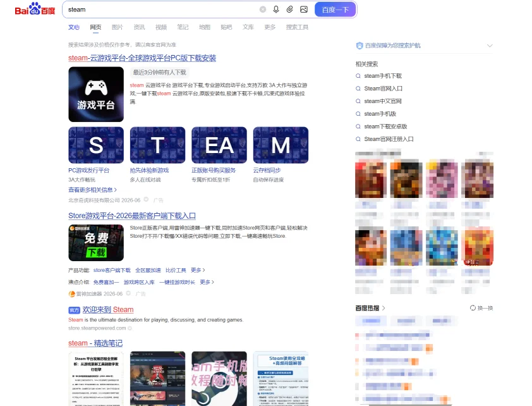Screen dimensions: 532x406
Task: Open the 图片 tab
Action: pyautogui.click(x=118, y=27)
